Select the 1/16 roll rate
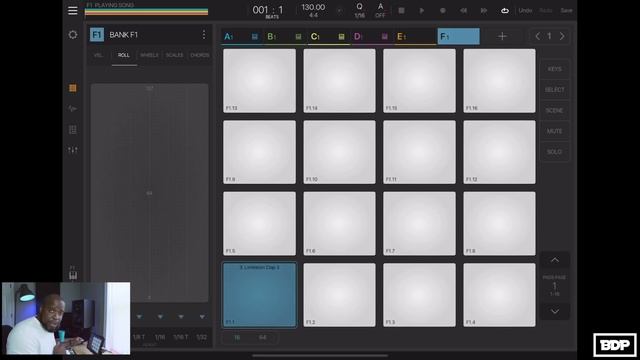The image size is (640, 360). point(160,337)
